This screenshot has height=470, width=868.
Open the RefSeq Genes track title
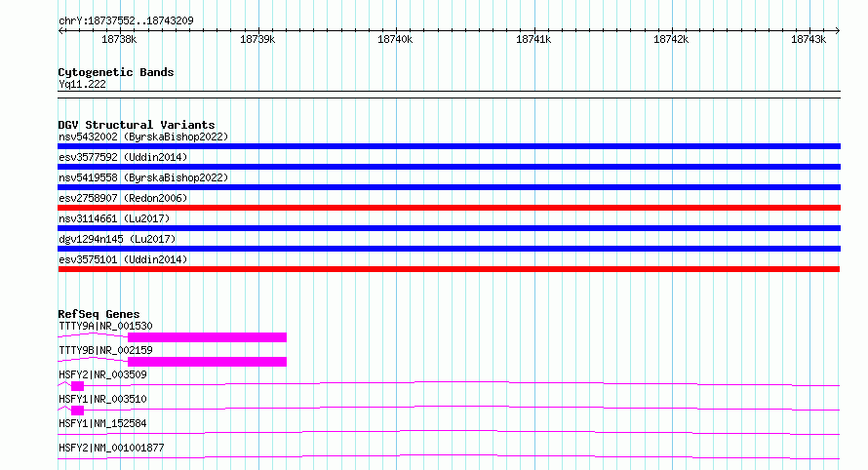point(99,314)
